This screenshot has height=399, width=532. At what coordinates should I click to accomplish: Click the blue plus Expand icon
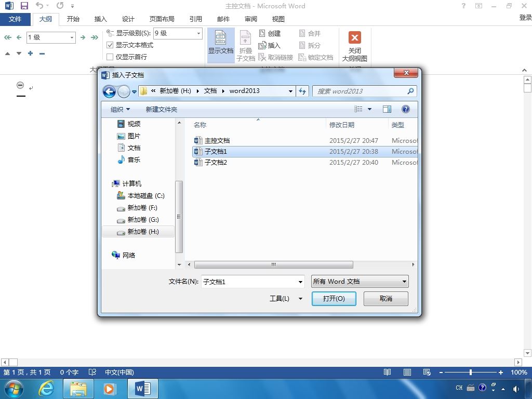point(31,54)
